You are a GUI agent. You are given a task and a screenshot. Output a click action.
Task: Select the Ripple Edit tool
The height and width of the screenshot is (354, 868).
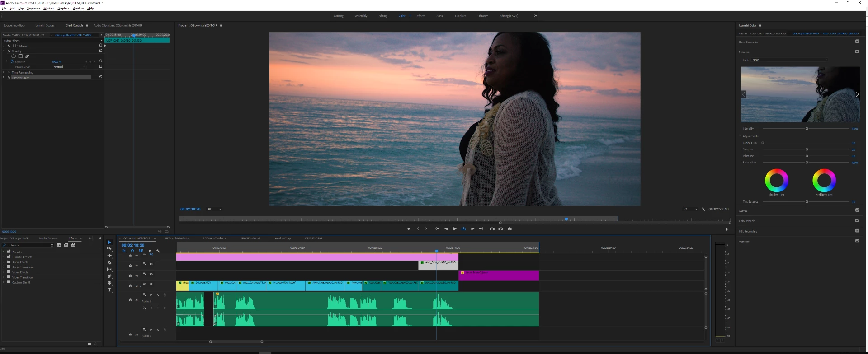tap(109, 256)
